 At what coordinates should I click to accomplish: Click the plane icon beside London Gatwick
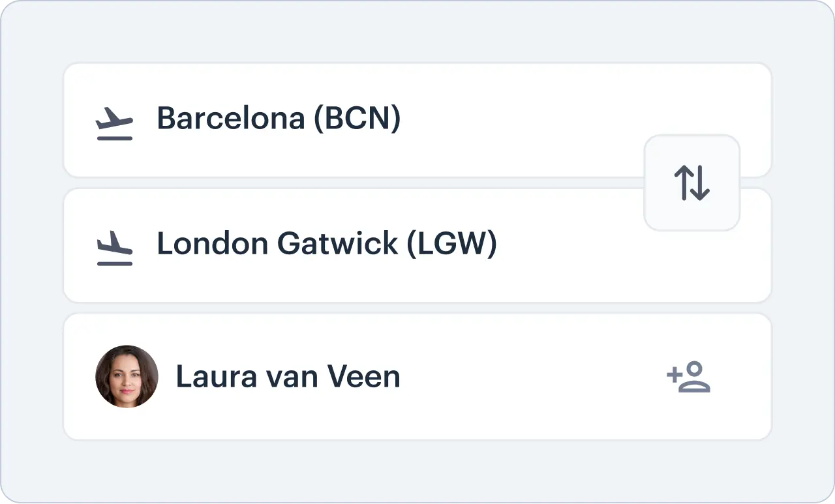tap(114, 248)
